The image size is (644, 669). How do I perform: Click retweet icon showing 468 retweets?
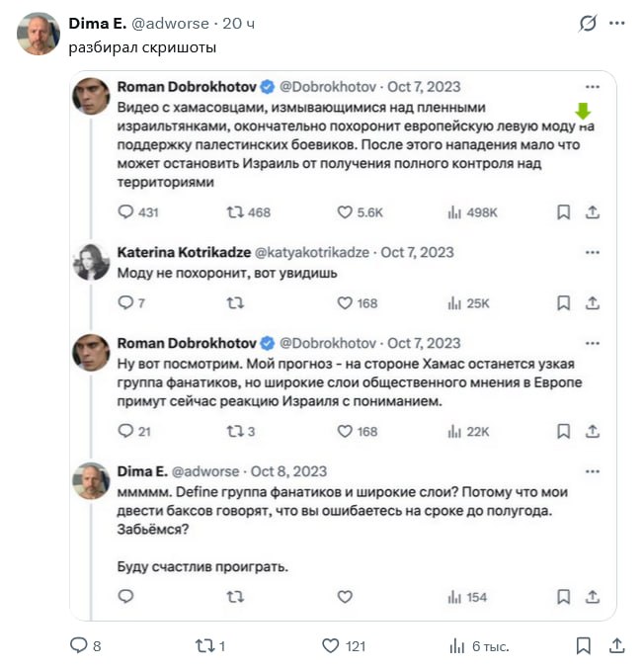click(235, 211)
